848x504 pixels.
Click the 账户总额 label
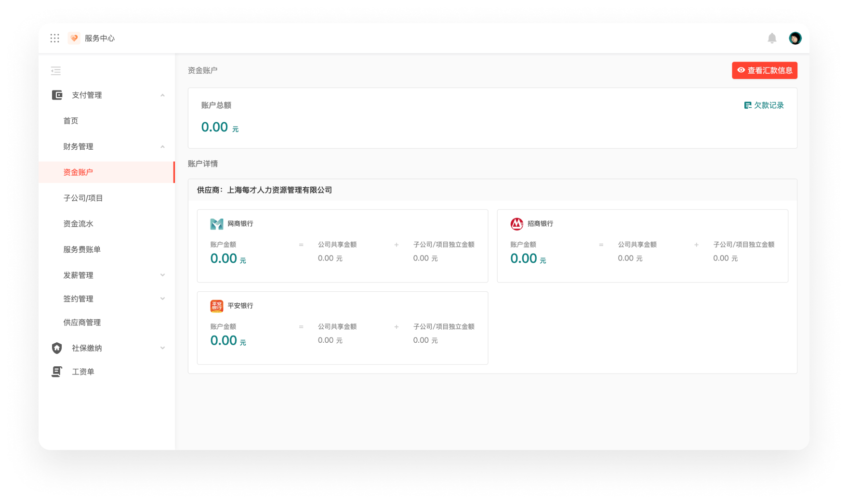[x=216, y=105]
